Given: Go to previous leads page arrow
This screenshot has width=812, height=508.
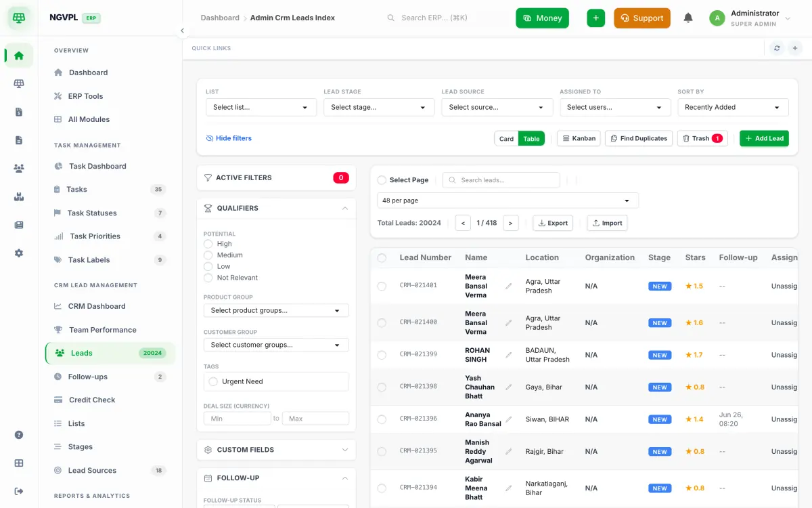Looking at the screenshot, I should pos(463,223).
